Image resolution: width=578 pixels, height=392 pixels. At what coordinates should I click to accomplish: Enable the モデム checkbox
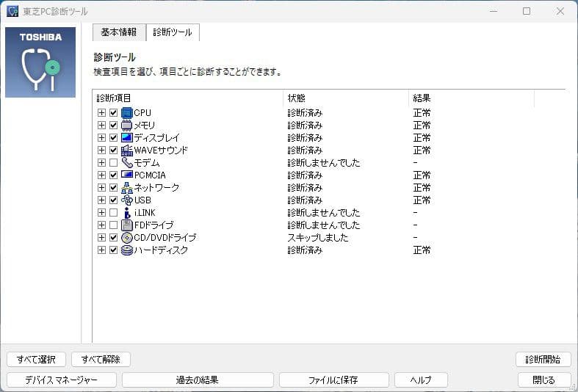point(114,162)
